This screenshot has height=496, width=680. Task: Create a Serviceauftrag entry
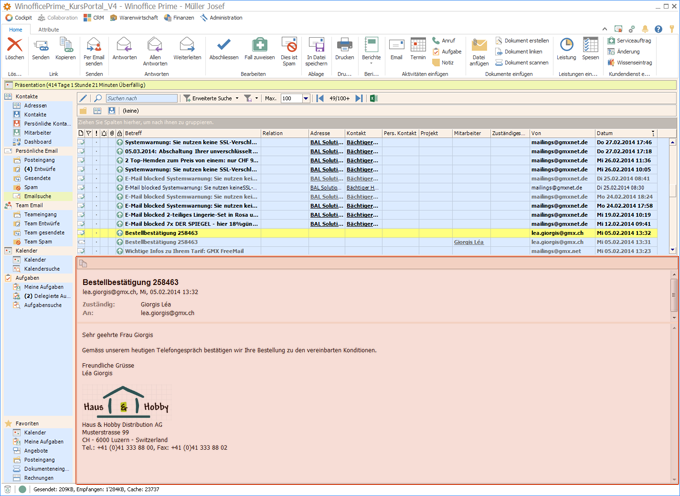click(x=629, y=40)
